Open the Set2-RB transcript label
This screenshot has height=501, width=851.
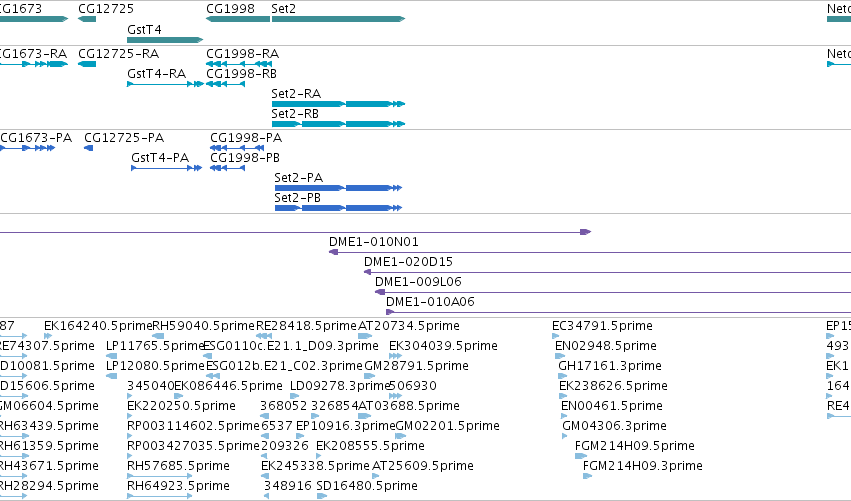pos(295,114)
